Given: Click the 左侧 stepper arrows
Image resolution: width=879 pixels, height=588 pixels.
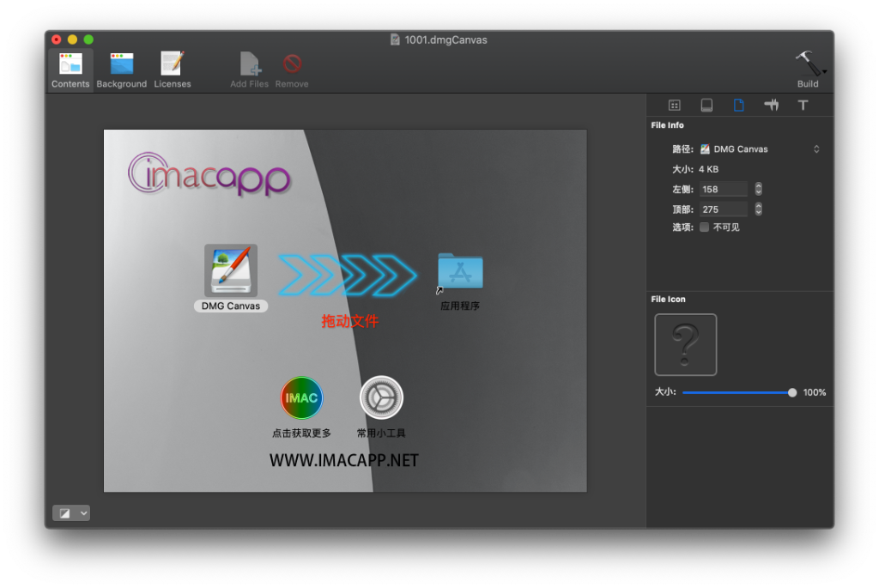Looking at the screenshot, I should 759,189.
